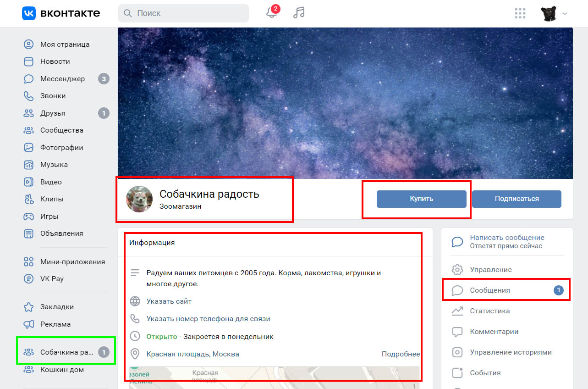The image size is (588, 389).
Task: Open Комментарии in the group menu
Action: [494, 332]
